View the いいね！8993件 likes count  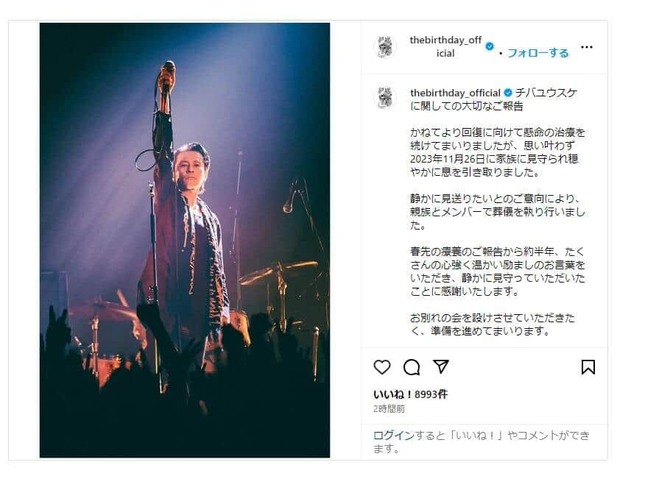(410, 394)
